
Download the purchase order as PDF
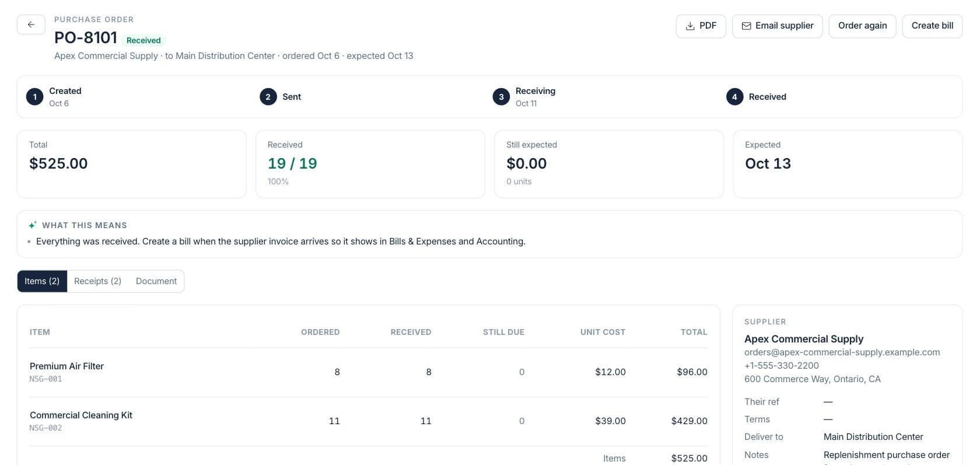701,26
